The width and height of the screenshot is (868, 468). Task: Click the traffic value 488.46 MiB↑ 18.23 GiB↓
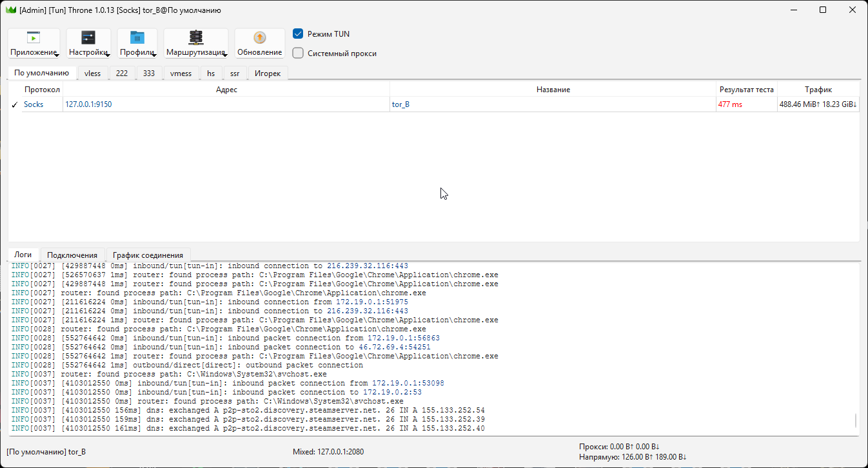(818, 104)
